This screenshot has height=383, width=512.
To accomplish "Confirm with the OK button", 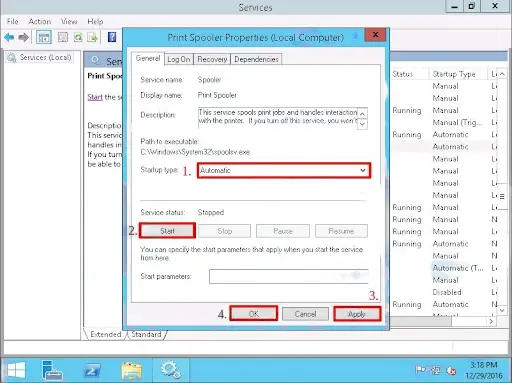I will click(x=254, y=314).
